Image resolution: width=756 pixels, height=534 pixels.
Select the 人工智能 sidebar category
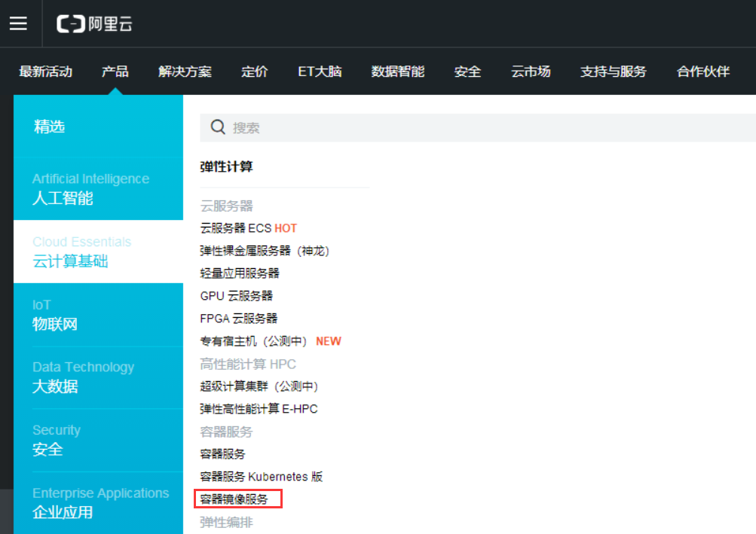click(98, 188)
